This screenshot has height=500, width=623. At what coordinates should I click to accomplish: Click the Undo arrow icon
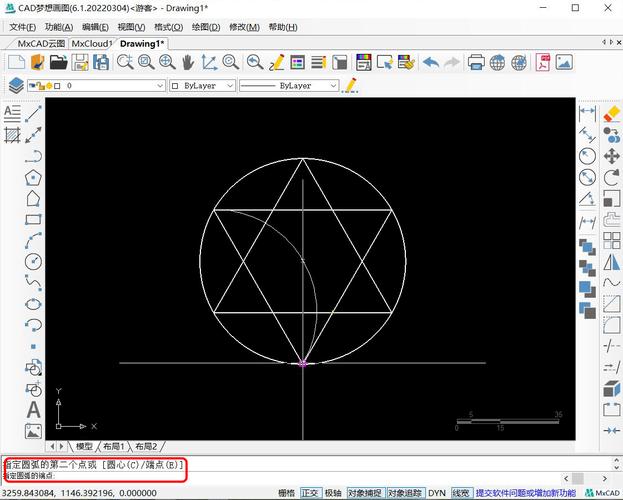point(431,62)
